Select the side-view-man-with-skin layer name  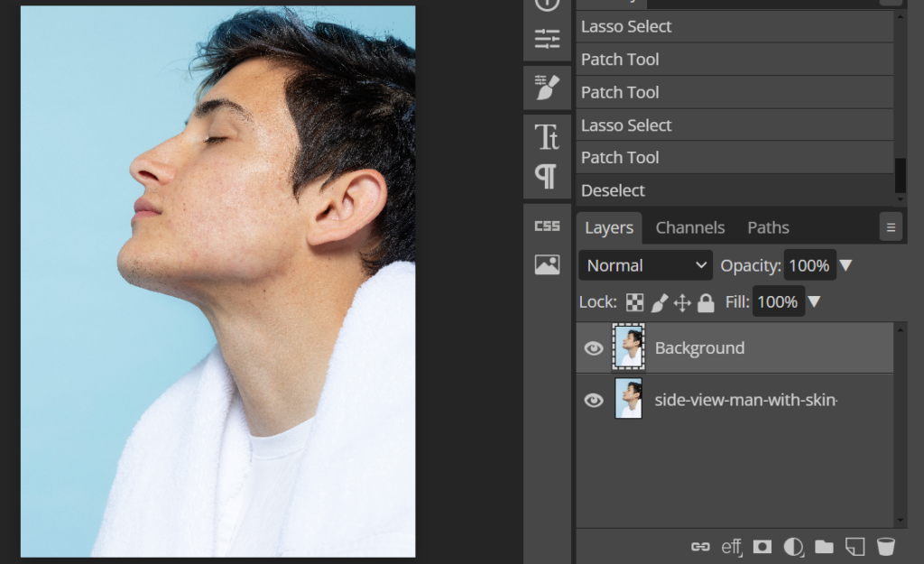(745, 400)
